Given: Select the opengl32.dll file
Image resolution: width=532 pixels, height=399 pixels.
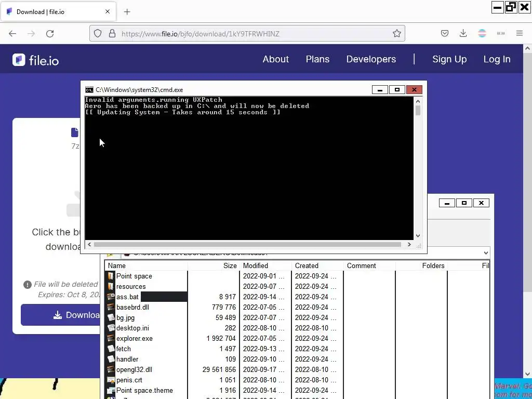Looking at the screenshot, I should click(x=134, y=370).
